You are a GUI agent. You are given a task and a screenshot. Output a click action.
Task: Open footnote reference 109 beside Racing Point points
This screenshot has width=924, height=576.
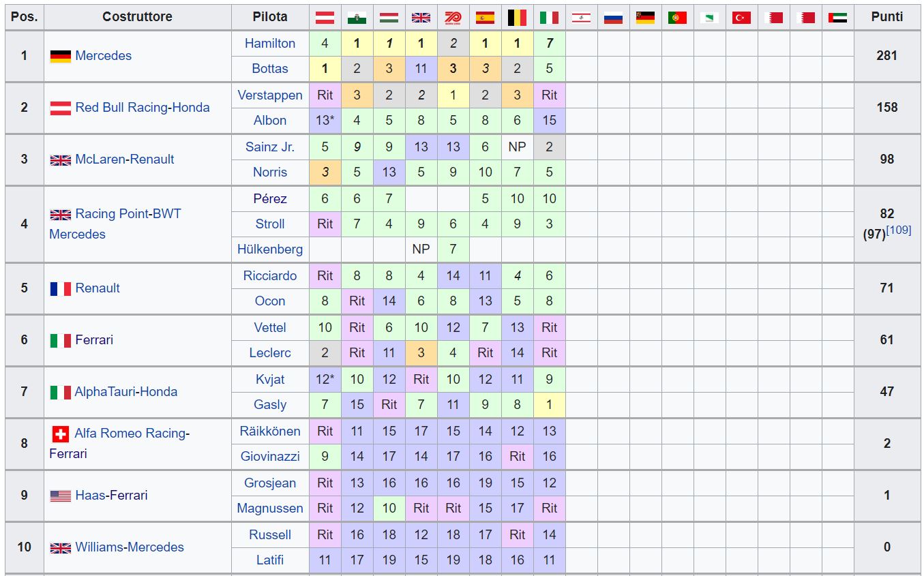(899, 230)
